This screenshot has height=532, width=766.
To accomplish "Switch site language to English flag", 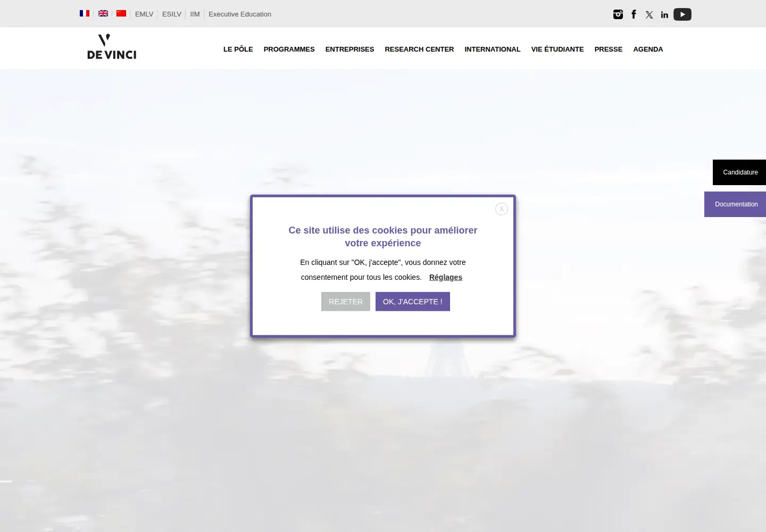I will [103, 13].
